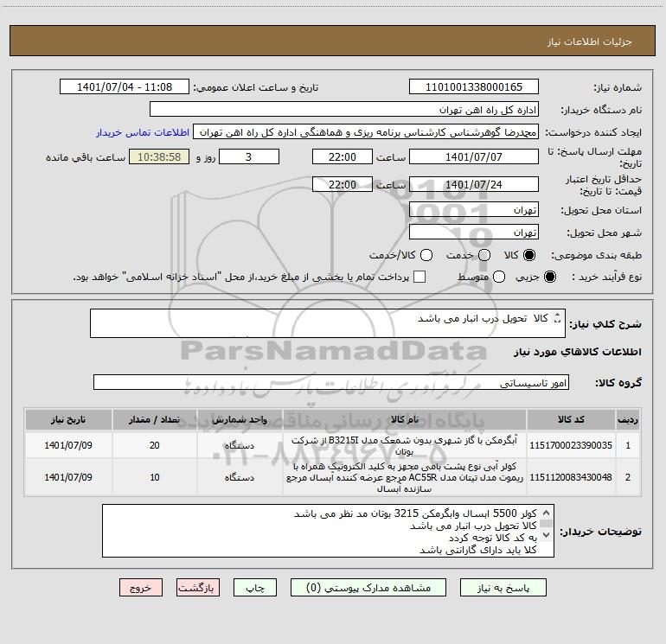666x644 pixels.
Task: Click the کد کالا column header
Action: [571, 419]
